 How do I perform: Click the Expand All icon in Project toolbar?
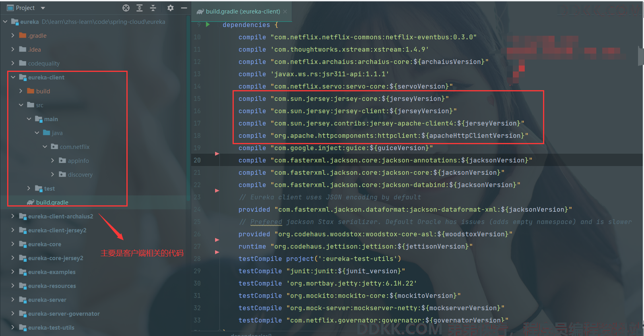pyautogui.click(x=140, y=8)
